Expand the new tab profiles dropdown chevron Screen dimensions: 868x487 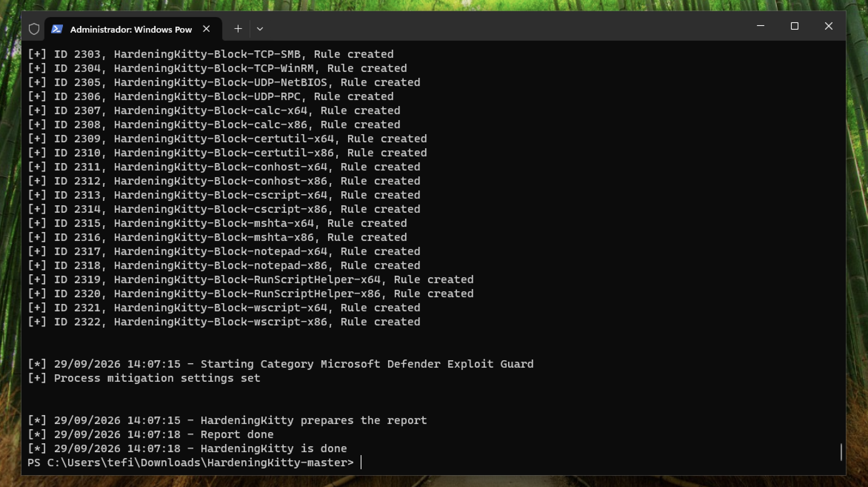(x=260, y=29)
